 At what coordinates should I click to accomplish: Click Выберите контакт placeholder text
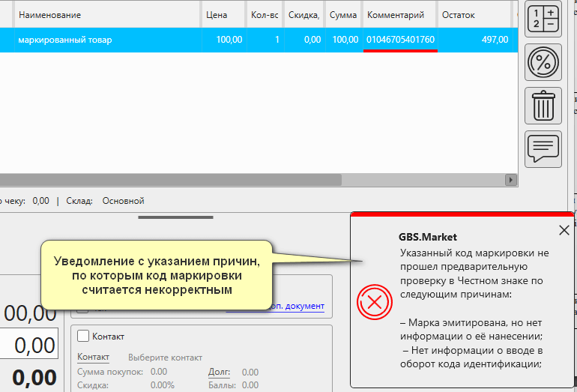click(x=165, y=358)
